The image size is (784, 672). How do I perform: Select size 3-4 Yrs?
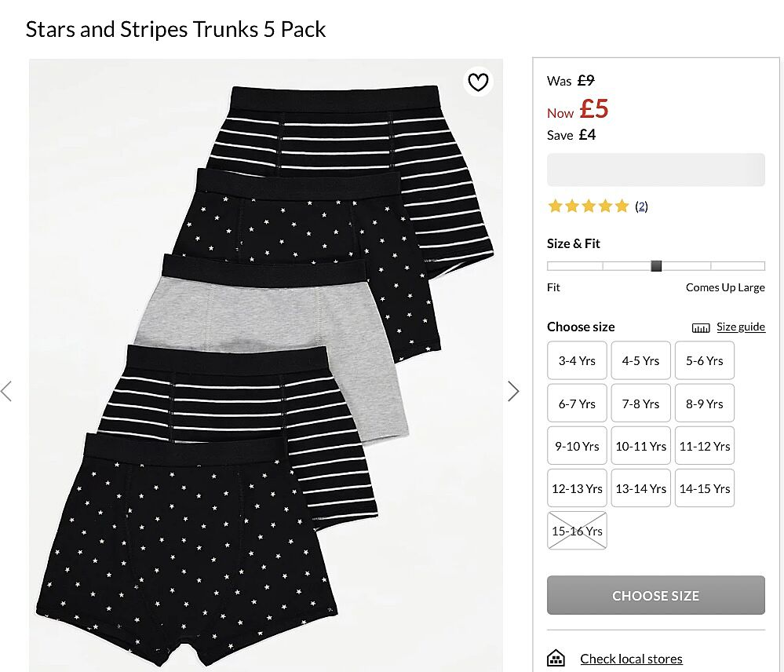point(577,361)
